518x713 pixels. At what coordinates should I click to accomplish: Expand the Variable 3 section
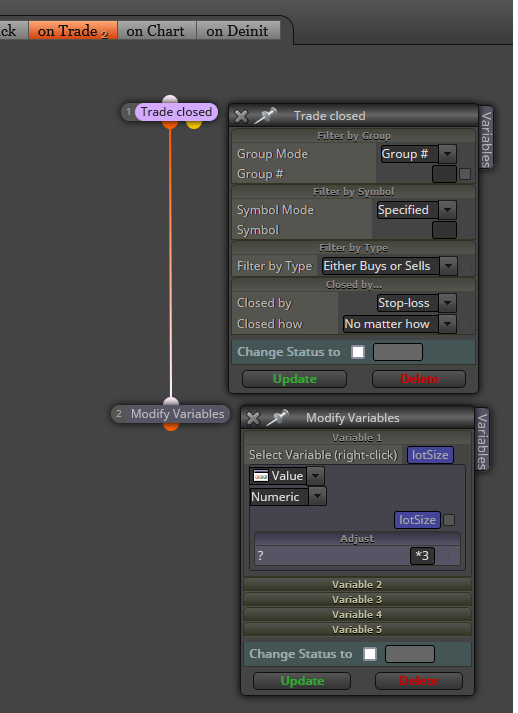tap(357, 599)
